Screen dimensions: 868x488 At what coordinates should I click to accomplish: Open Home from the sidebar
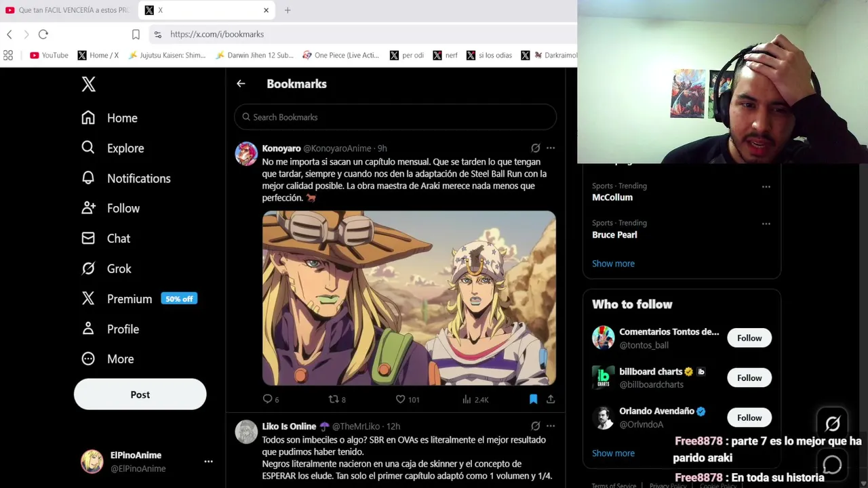click(x=109, y=118)
